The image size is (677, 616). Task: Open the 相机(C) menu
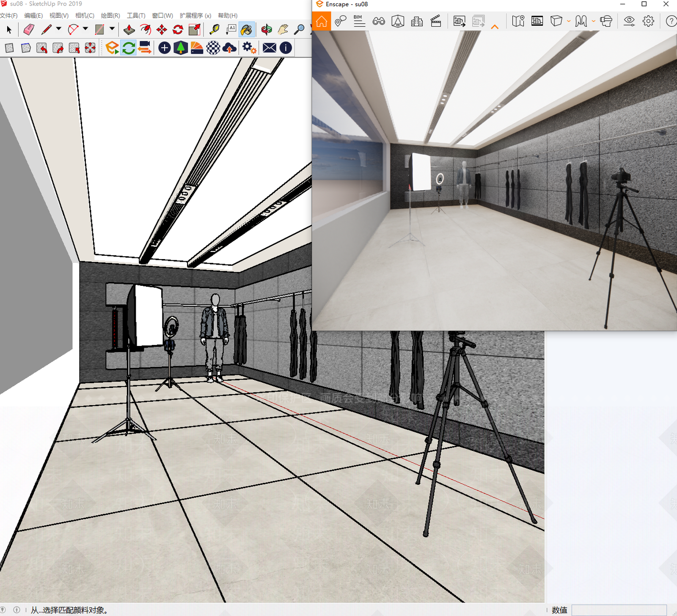[x=85, y=16]
